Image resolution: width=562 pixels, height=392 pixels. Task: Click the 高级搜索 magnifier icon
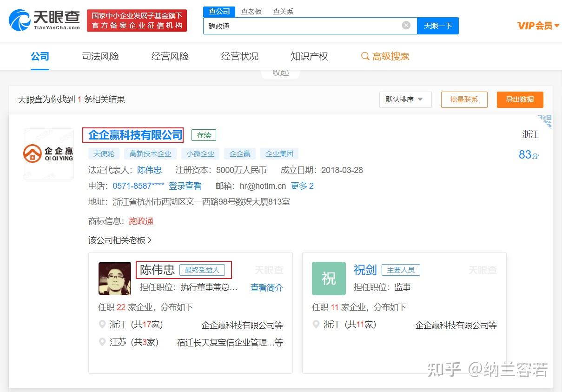[x=365, y=56]
